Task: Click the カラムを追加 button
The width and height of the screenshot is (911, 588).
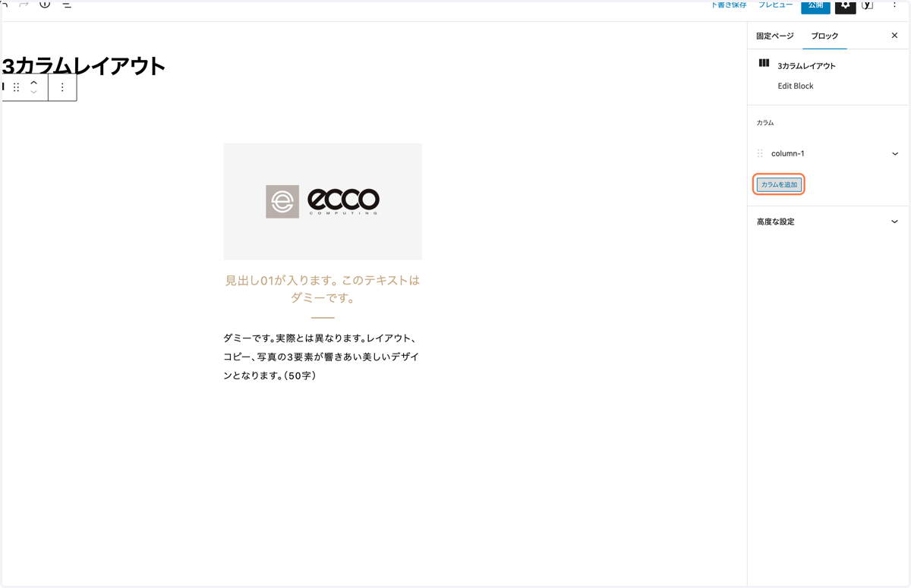Action: (x=779, y=184)
